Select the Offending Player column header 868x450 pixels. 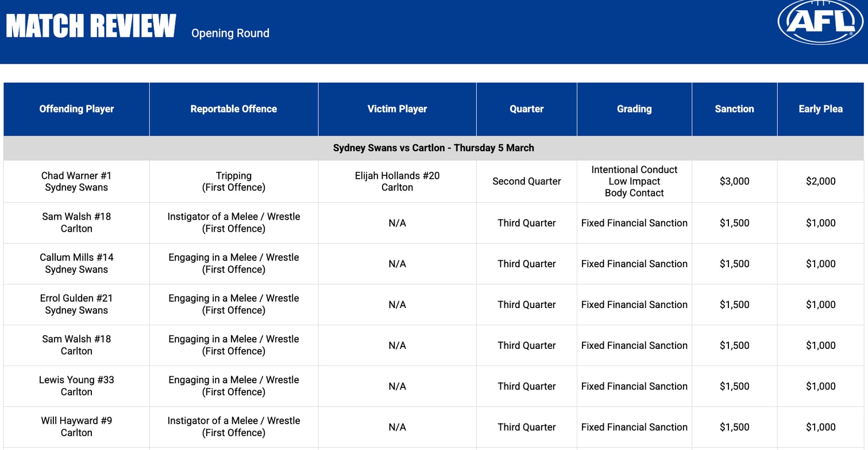76,109
